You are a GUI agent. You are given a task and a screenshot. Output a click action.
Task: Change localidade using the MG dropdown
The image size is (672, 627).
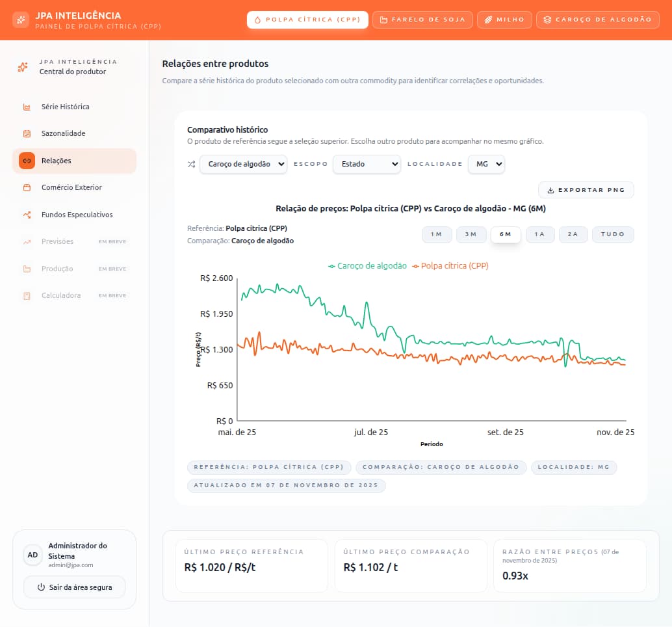click(x=486, y=165)
